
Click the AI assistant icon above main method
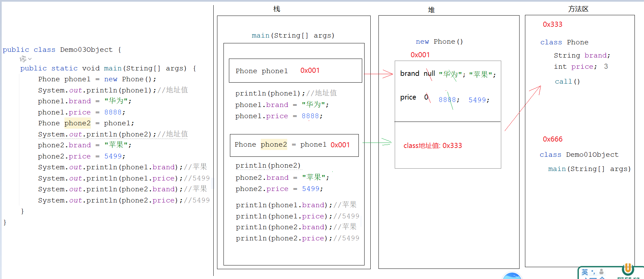23,59
